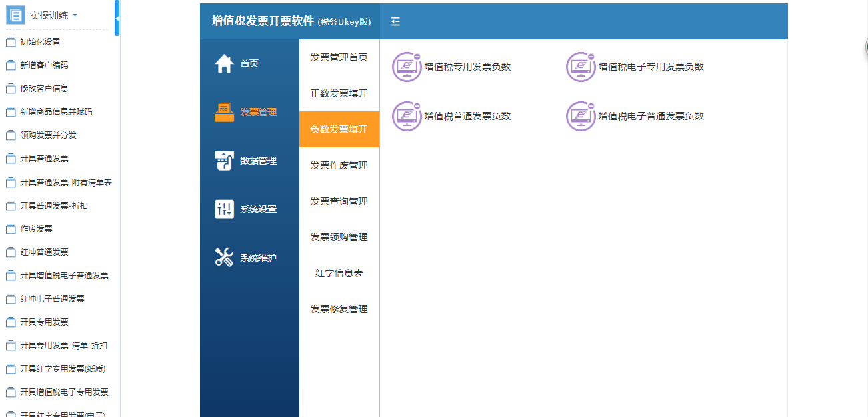
Task: Open the 增值税电子普通发票负数 link
Action: coord(651,116)
